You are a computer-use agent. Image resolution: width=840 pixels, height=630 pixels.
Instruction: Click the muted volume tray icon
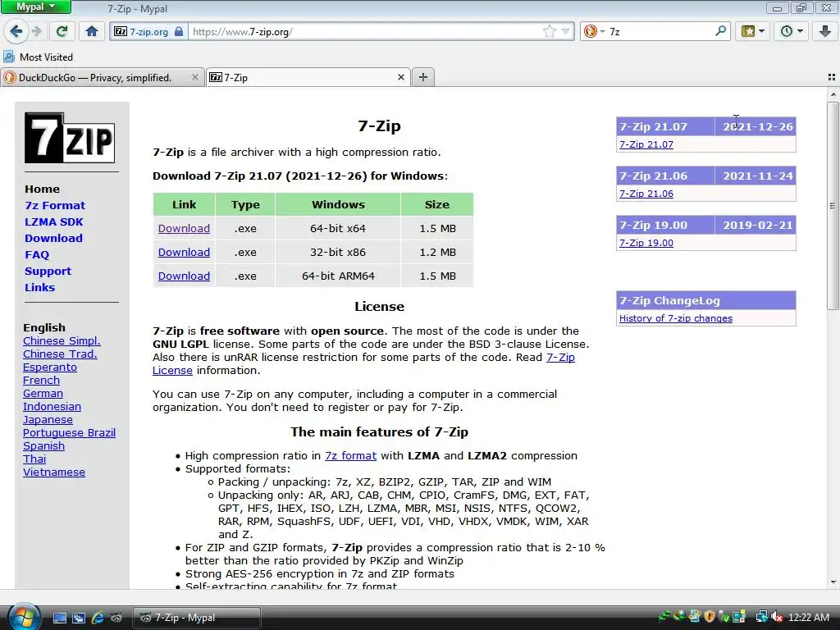(777, 617)
